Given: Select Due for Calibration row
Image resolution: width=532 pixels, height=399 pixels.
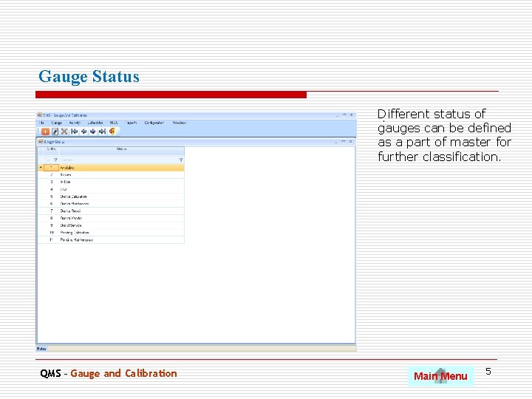Looking at the screenshot, I should [x=111, y=197].
